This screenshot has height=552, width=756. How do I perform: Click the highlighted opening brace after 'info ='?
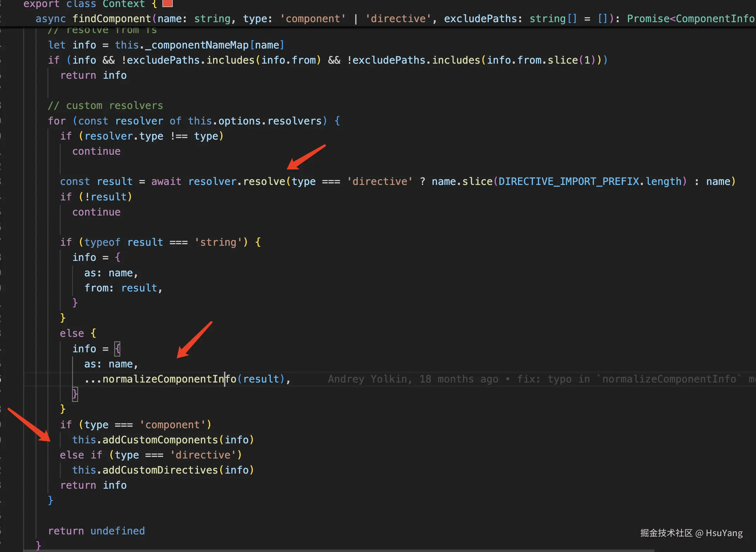(x=117, y=349)
